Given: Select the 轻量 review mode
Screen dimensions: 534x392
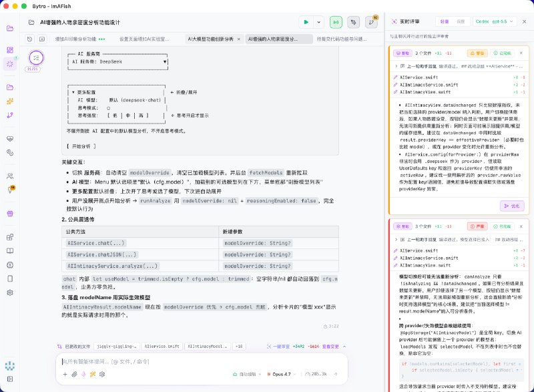Looking at the screenshot, I should 445,21.
